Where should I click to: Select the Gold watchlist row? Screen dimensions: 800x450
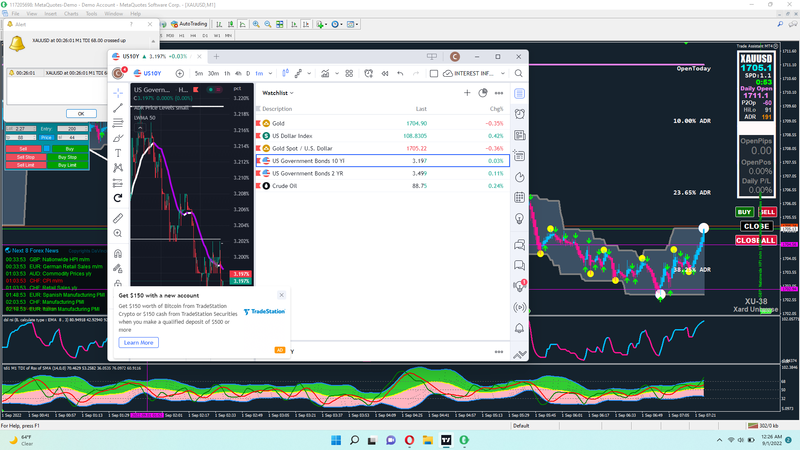(382, 123)
